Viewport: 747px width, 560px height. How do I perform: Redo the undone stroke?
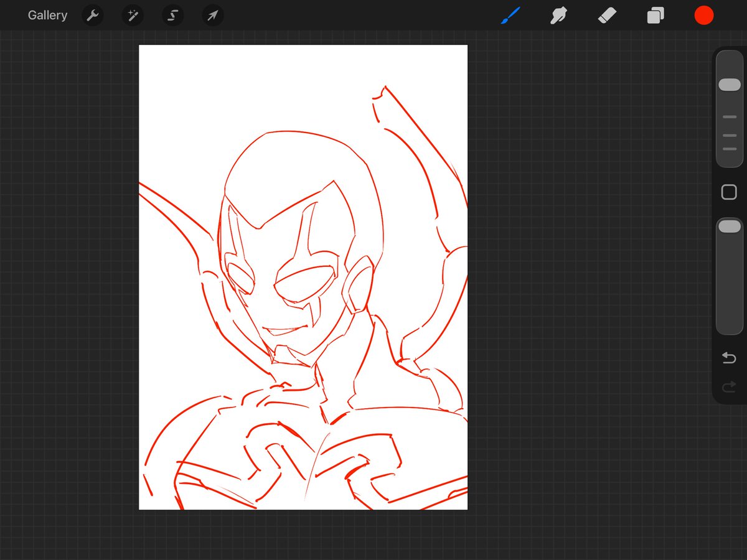[729, 388]
